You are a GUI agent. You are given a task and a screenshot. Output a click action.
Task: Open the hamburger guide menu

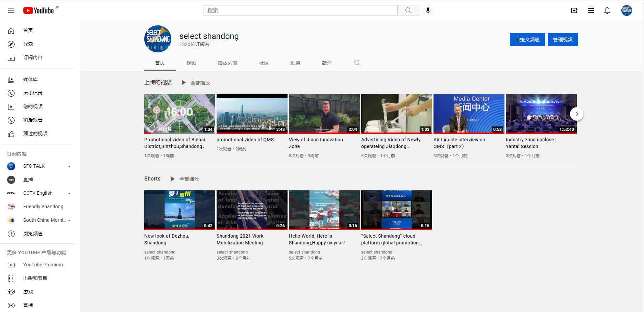(x=11, y=10)
